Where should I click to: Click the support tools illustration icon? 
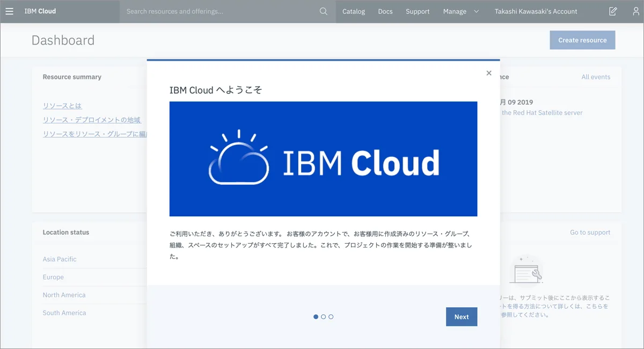pyautogui.click(x=526, y=269)
